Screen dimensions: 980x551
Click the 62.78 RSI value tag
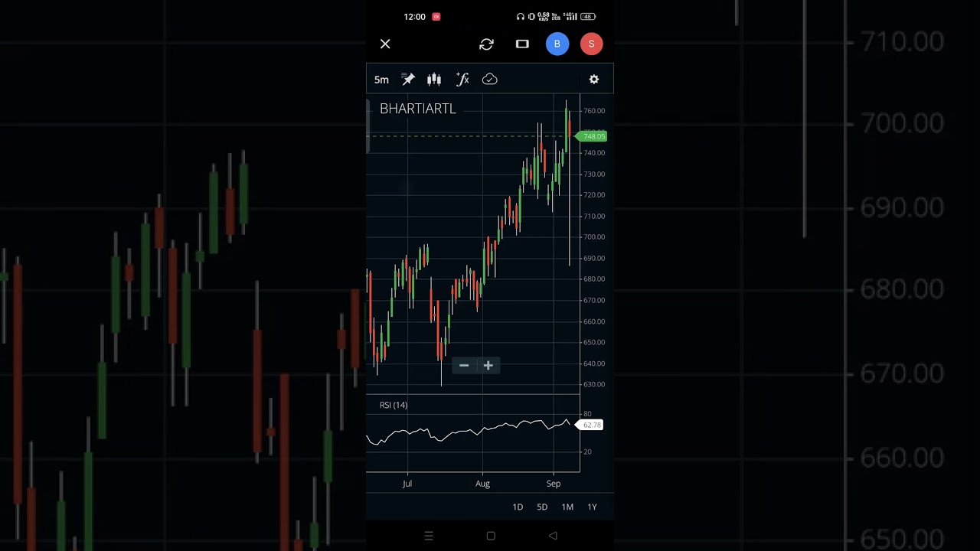(590, 425)
